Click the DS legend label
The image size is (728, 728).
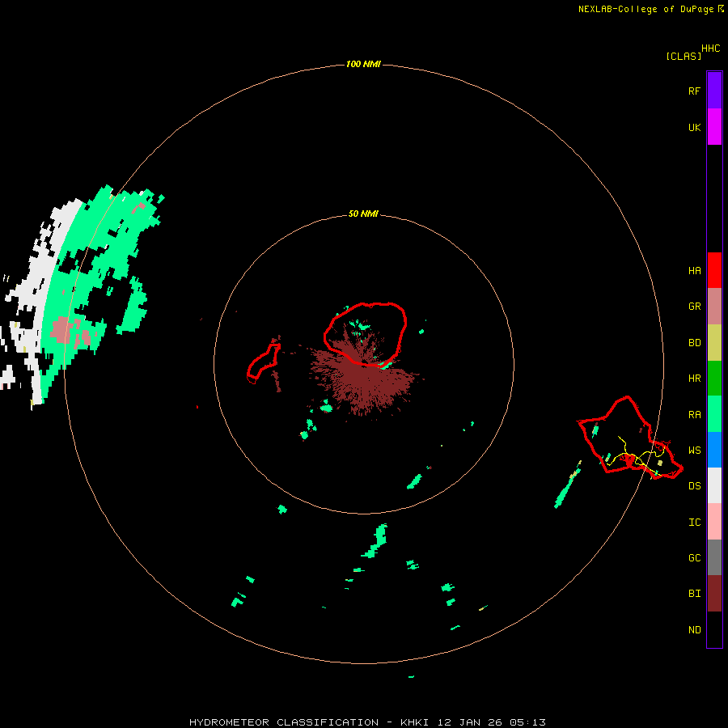click(694, 485)
